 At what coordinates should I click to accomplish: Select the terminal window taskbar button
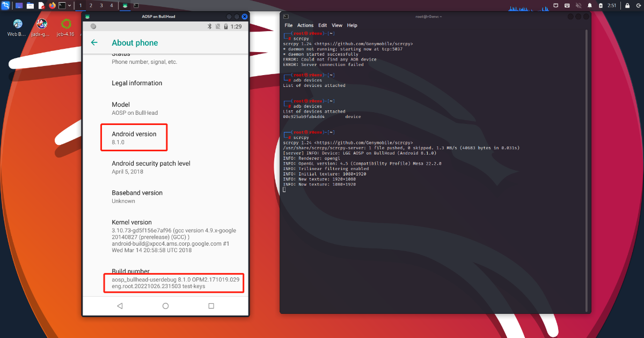click(x=136, y=5)
